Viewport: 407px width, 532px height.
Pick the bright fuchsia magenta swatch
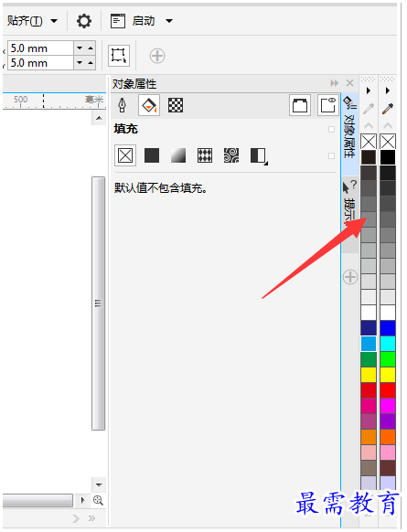tap(388, 406)
